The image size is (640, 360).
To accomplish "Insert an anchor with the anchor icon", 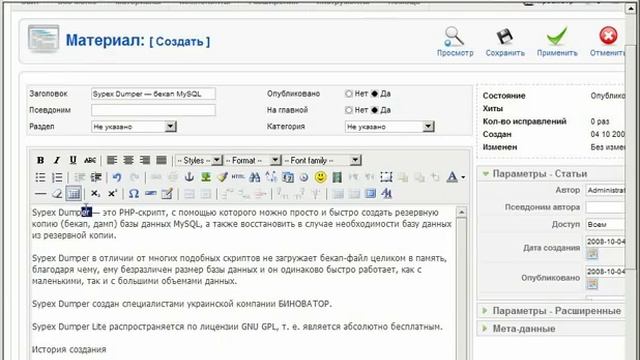I will [x=189, y=177].
